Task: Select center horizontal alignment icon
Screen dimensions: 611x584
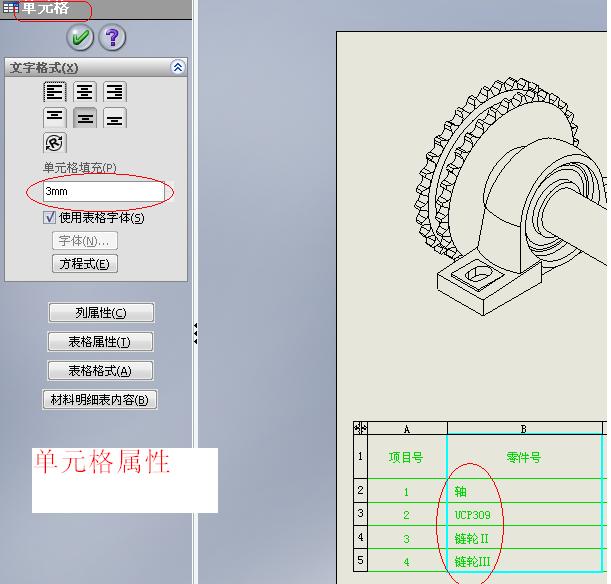Action: 85,92
